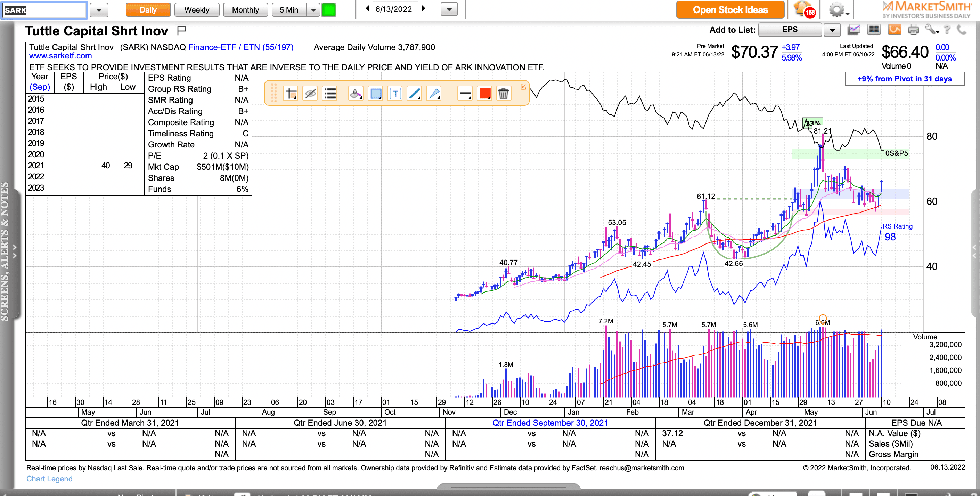The height and width of the screenshot is (496, 980).
Task: Open alerts bell with 158 badge
Action: coord(805,9)
